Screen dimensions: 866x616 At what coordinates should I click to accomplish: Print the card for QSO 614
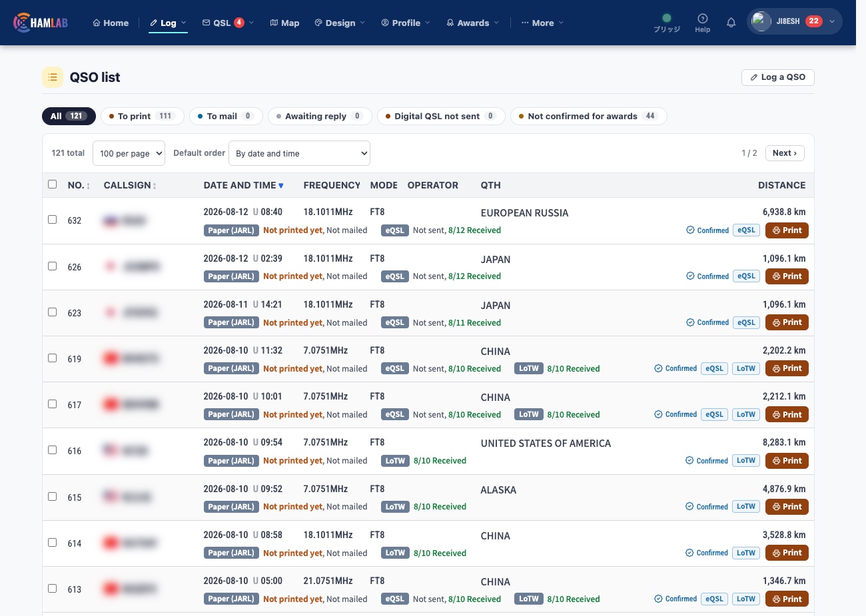click(787, 553)
